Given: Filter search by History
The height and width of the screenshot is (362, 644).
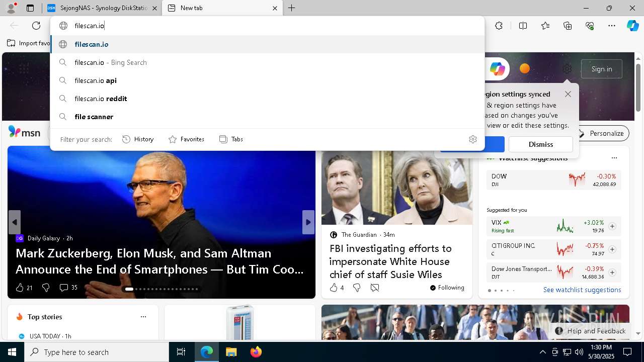Looking at the screenshot, I should coord(138,139).
